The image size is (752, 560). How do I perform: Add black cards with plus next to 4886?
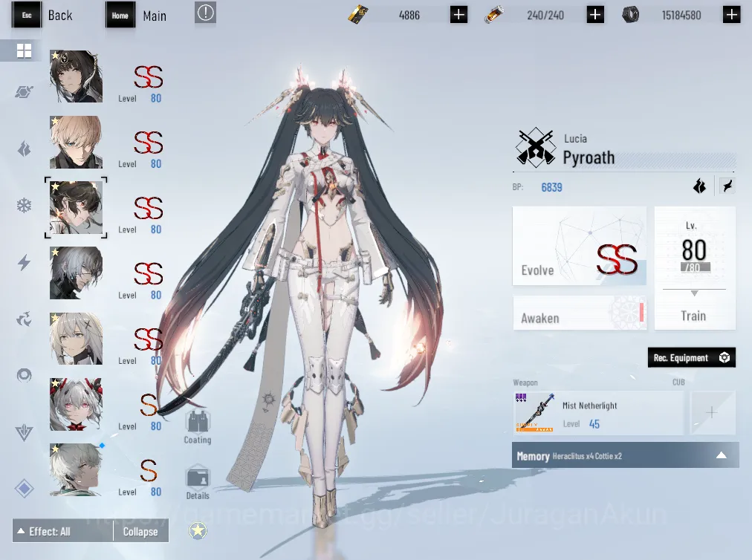click(459, 15)
